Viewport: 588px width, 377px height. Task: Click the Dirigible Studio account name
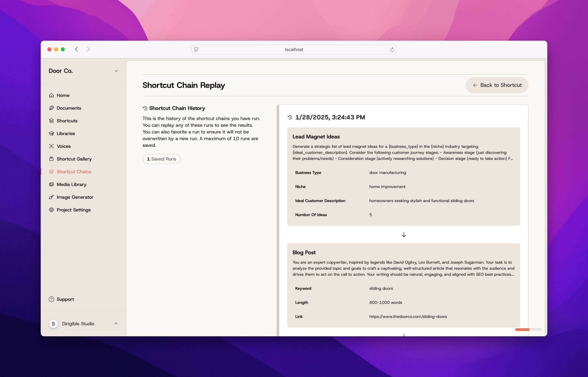[x=78, y=324]
